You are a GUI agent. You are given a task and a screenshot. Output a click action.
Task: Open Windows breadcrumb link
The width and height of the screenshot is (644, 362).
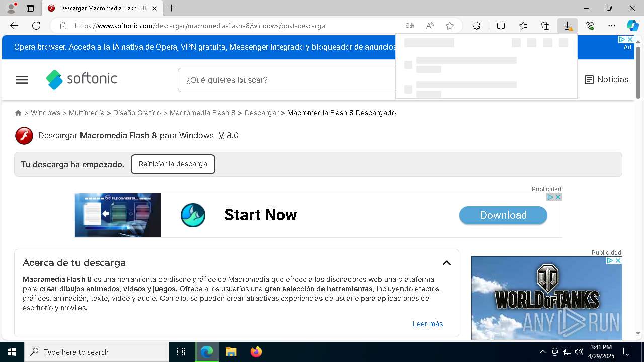point(45,113)
